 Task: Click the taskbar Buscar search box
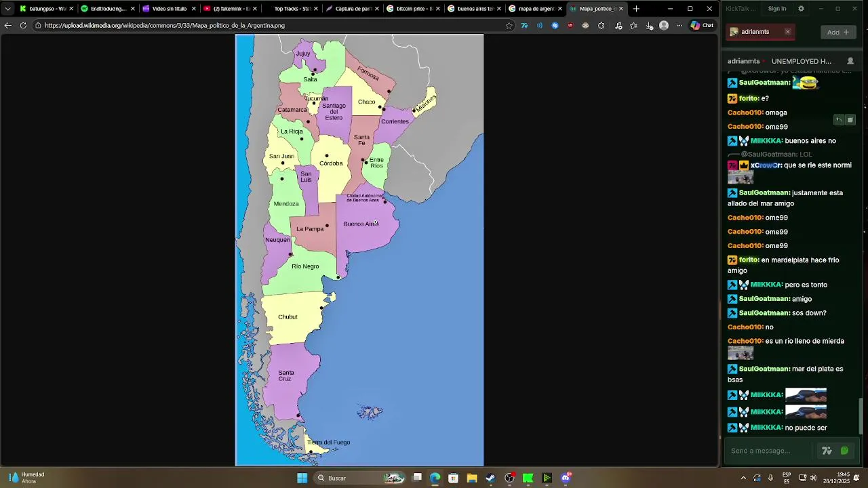pos(361,478)
